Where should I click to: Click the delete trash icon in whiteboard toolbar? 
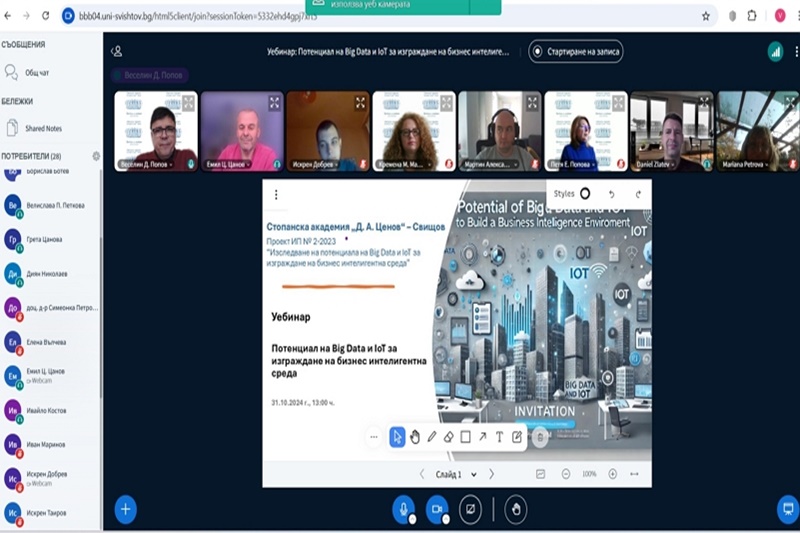(x=540, y=438)
